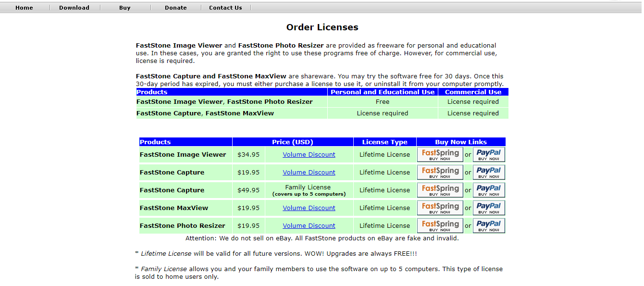The height and width of the screenshot is (286, 644).
Task: Buy FastStone Image Viewer via PayPal
Action: (x=489, y=155)
